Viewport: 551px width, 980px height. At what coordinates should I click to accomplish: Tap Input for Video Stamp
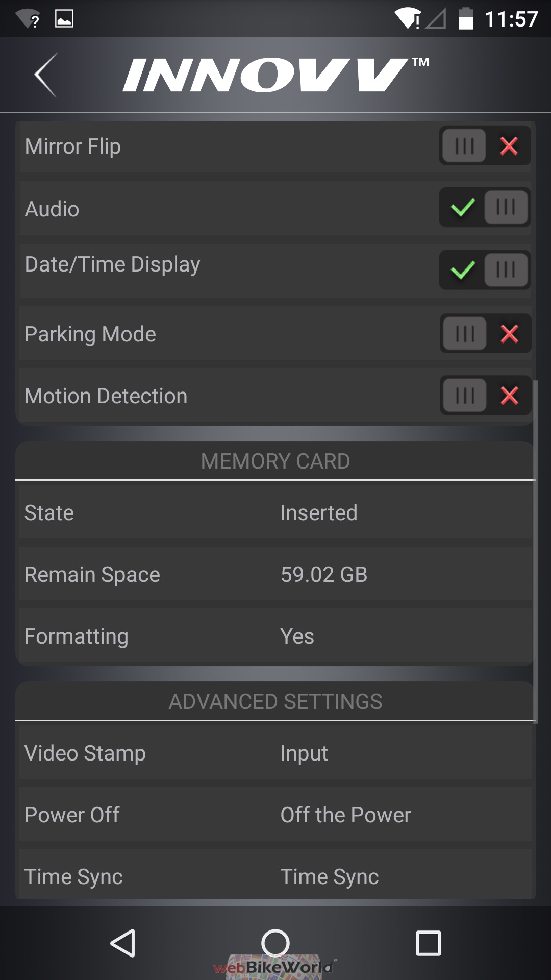(304, 753)
